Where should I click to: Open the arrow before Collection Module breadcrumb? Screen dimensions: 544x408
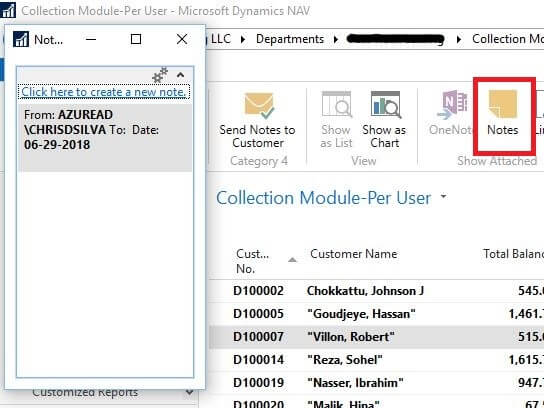(459, 39)
